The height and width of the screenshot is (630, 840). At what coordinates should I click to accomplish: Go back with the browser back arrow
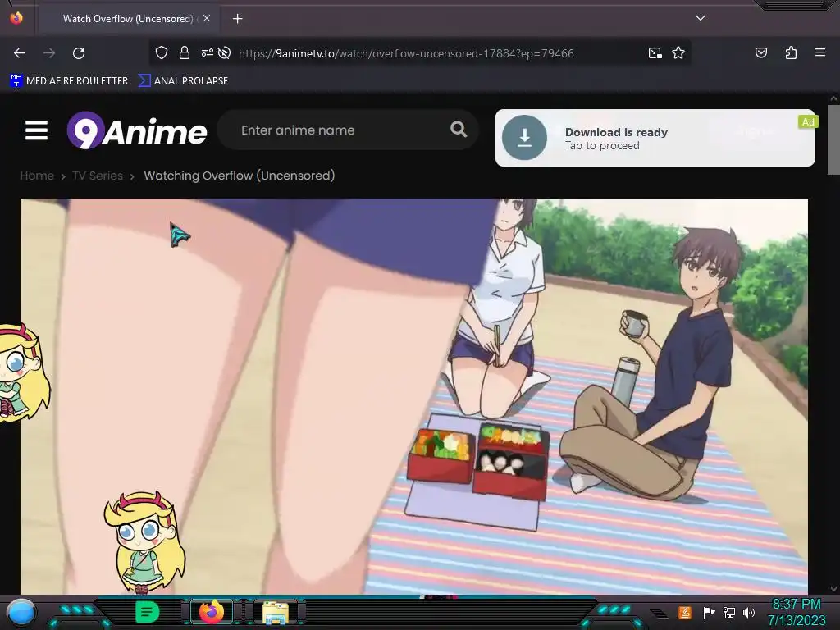click(20, 53)
